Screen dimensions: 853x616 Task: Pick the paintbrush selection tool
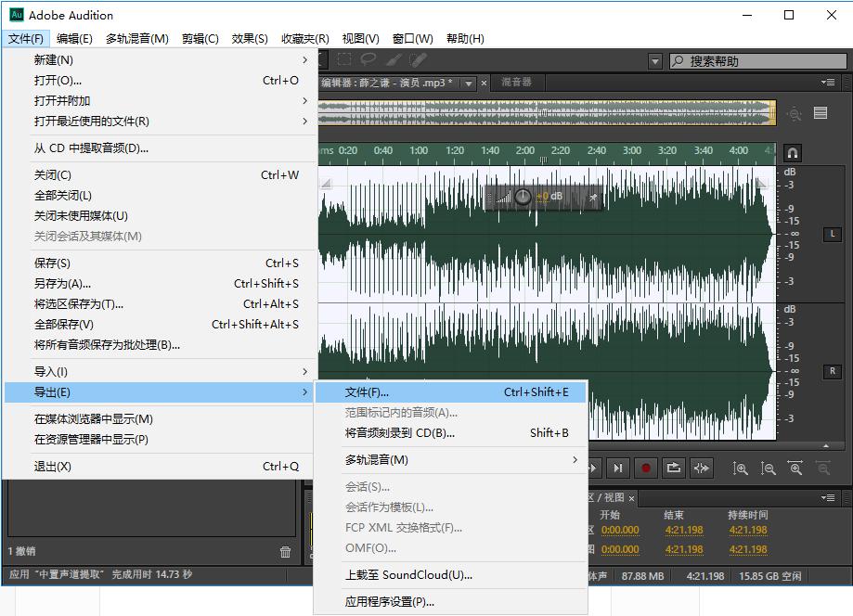tap(394, 62)
